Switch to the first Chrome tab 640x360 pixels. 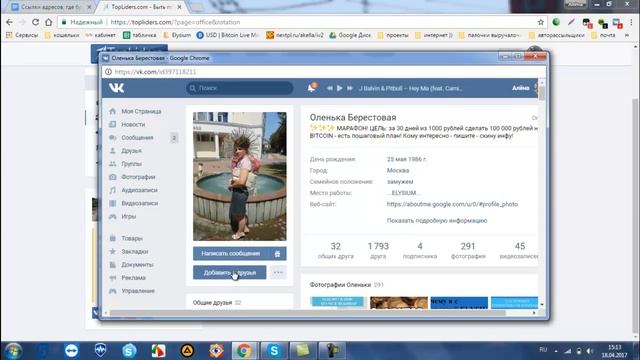[x=51, y=7]
